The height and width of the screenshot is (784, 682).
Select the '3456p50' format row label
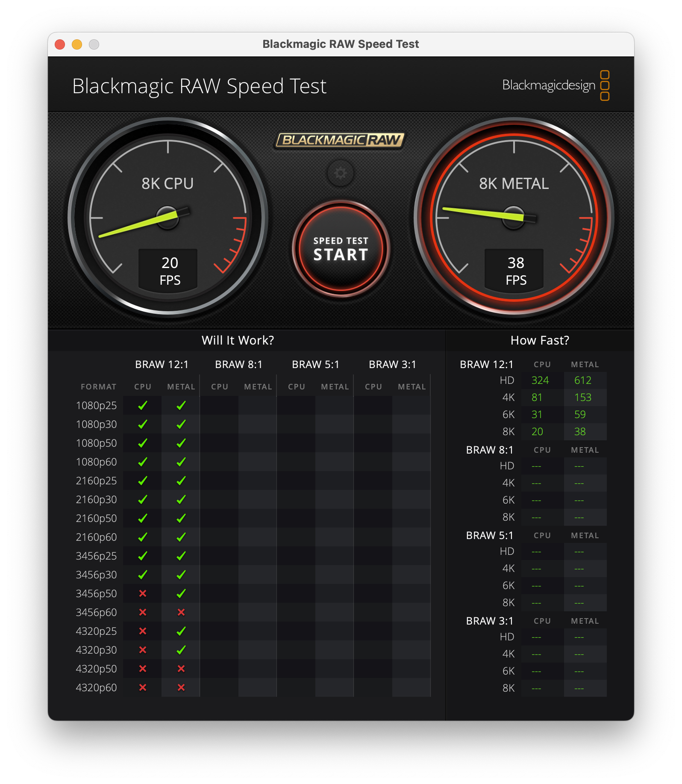tap(96, 594)
